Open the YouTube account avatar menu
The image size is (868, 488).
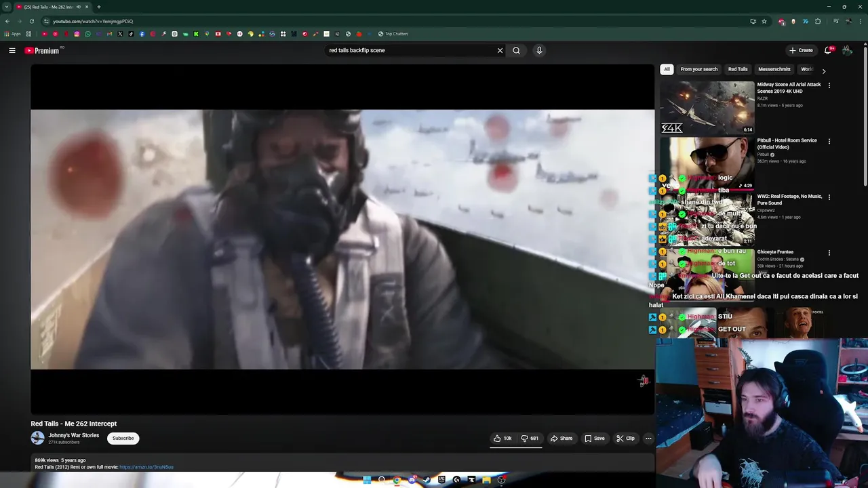847,50
